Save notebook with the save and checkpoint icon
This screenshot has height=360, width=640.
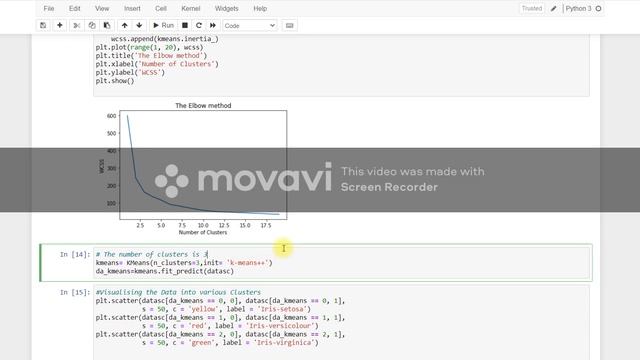point(43,25)
